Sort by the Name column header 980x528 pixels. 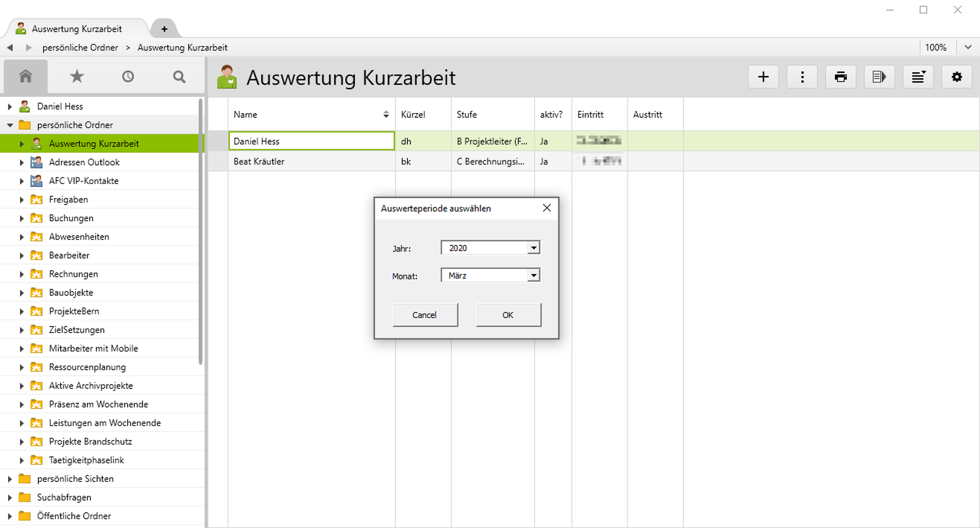point(245,114)
